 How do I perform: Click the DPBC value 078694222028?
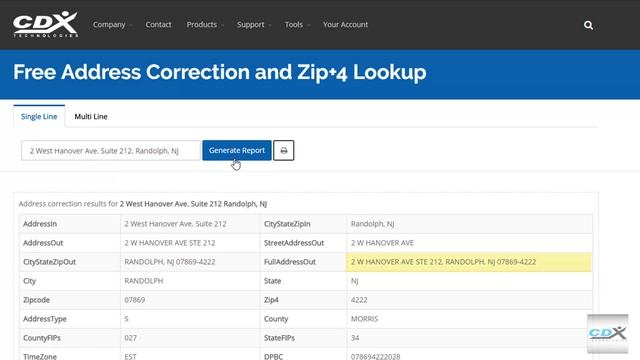[376, 356]
